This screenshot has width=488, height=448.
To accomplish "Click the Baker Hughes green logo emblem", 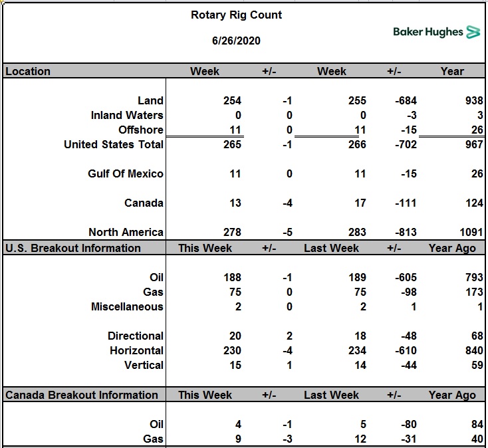I will tap(473, 32).
